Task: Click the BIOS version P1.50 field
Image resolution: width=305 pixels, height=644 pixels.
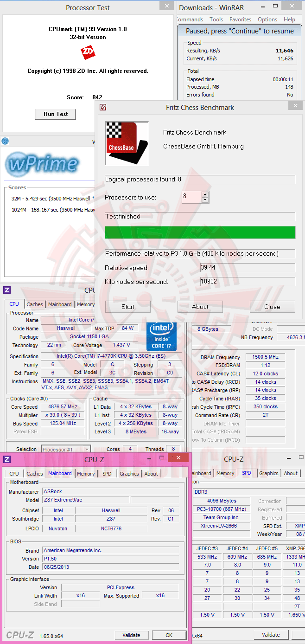Action: point(110,559)
